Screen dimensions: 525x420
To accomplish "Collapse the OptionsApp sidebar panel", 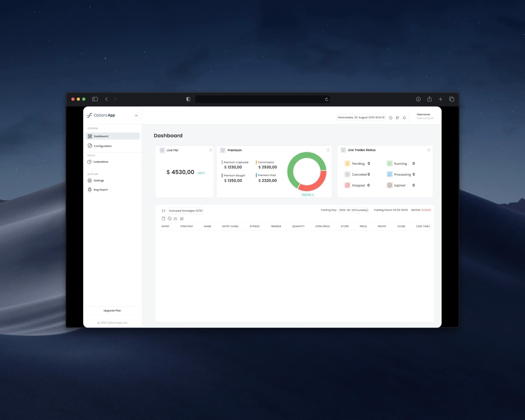I will click(136, 115).
